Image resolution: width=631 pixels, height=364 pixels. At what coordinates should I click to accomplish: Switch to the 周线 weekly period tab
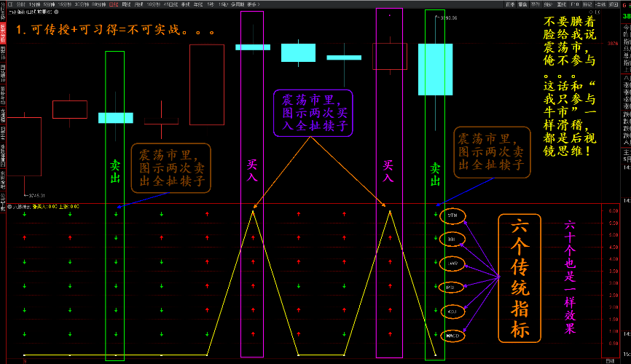126,4
